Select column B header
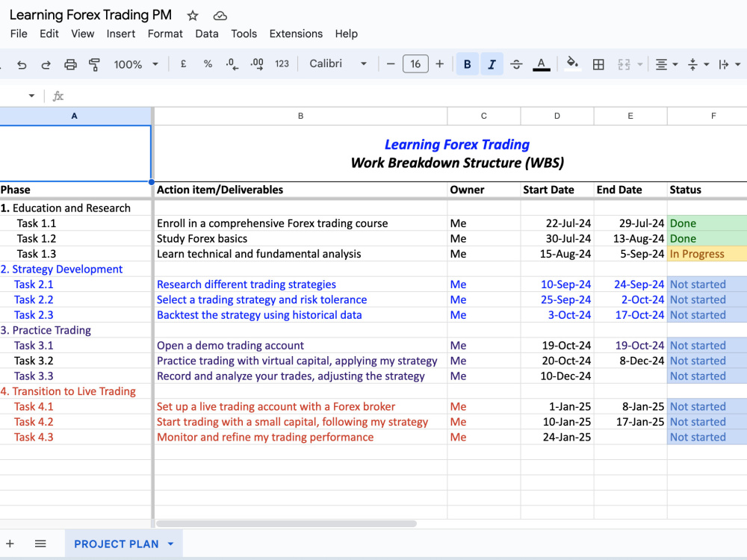The height and width of the screenshot is (560, 747). pos(300,116)
